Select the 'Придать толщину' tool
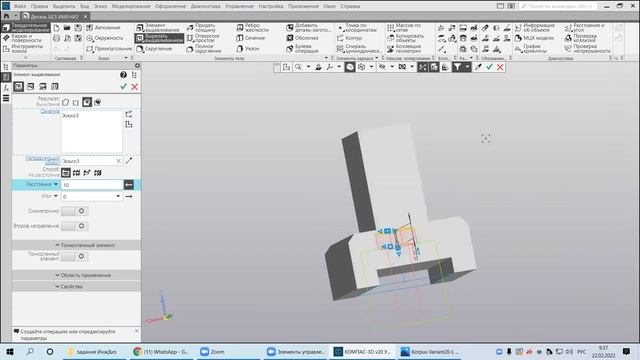The width and height of the screenshot is (640, 360). coord(201,28)
